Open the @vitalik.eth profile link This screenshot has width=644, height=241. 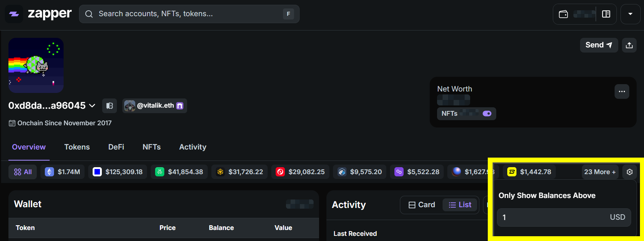coord(155,106)
